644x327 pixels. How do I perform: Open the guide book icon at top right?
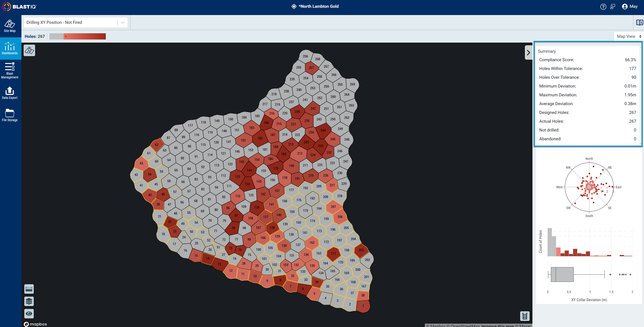(x=640, y=23)
